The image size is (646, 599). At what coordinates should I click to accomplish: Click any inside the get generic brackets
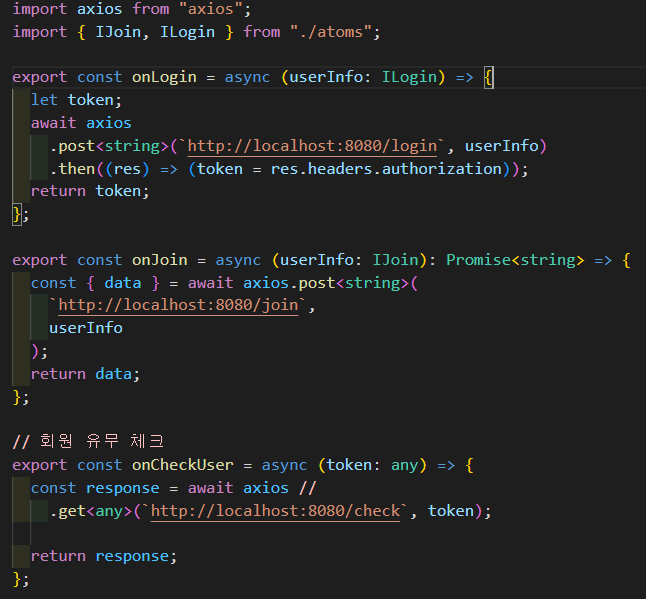[x=109, y=511]
